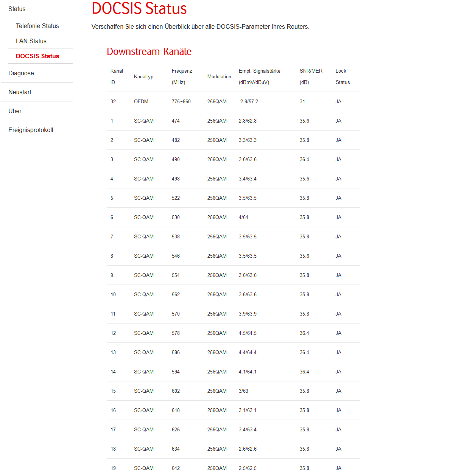
Task: Open the Status menu section
Action: coord(17,9)
